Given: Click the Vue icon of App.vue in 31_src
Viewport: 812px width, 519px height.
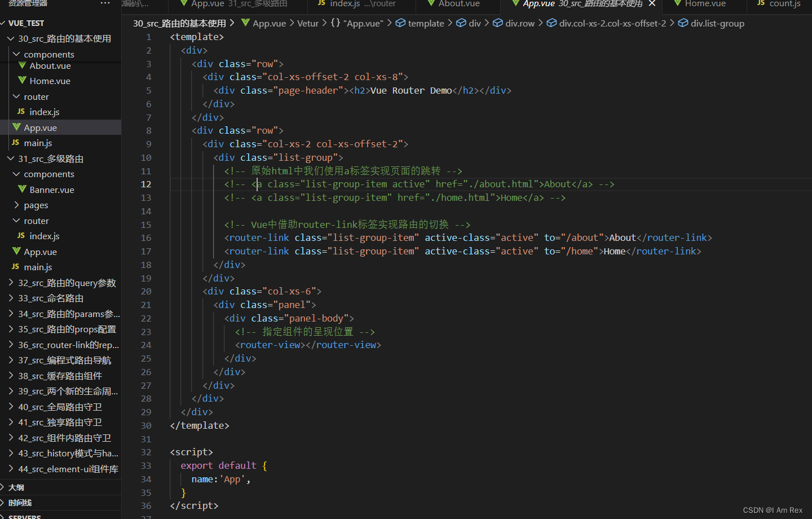Looking at the screenshot, I should (16, 252).
